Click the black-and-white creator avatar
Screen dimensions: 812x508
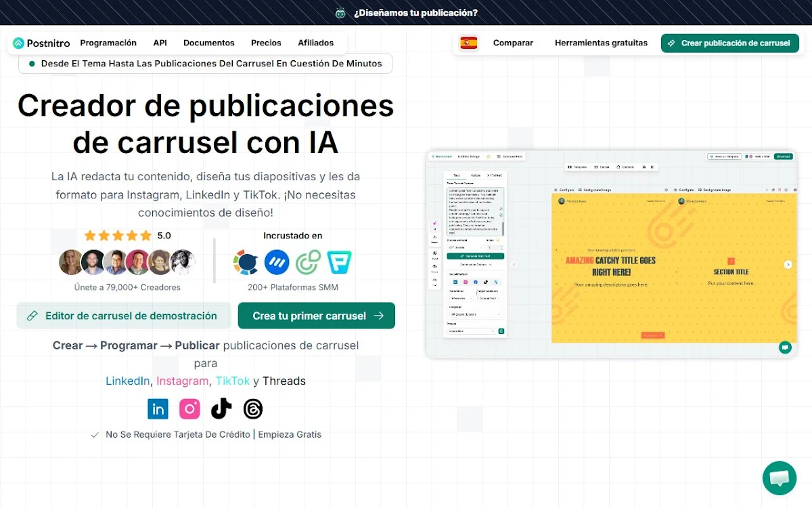click(x=183, y=261)
